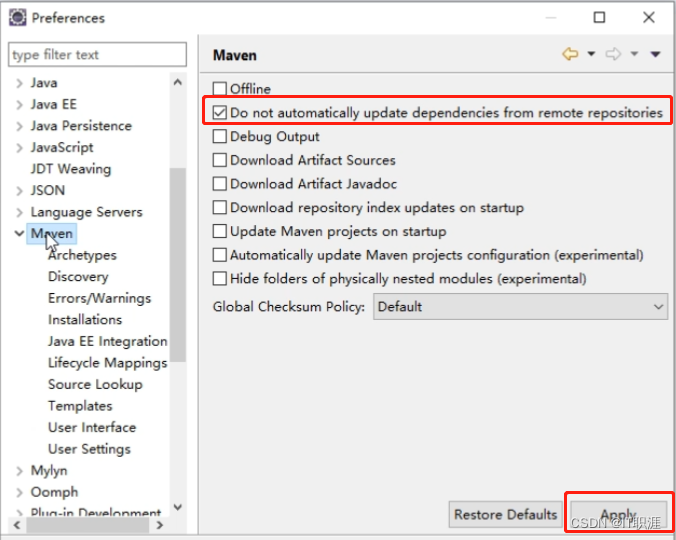Expand the Java EE tree node
This screenshot has height=540, width=676.
click(x=19, y=104)
